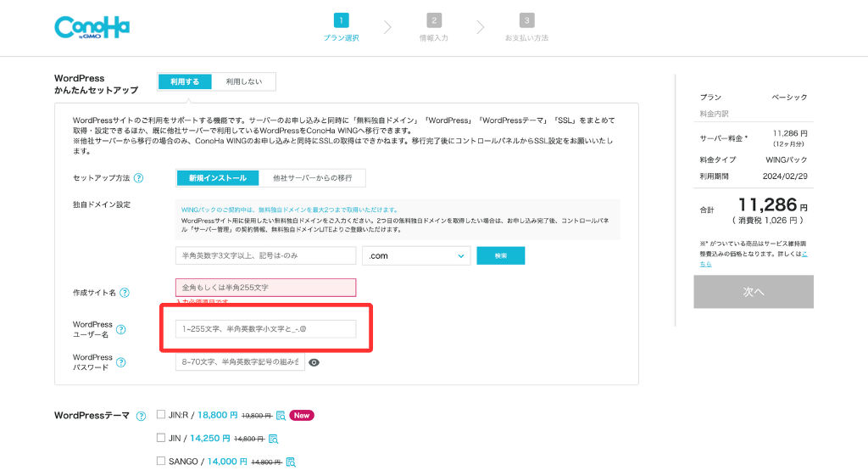Open help icon beside WordPress ユーザー名
Screen dimensions: 868x476
[x=121, y=329]
